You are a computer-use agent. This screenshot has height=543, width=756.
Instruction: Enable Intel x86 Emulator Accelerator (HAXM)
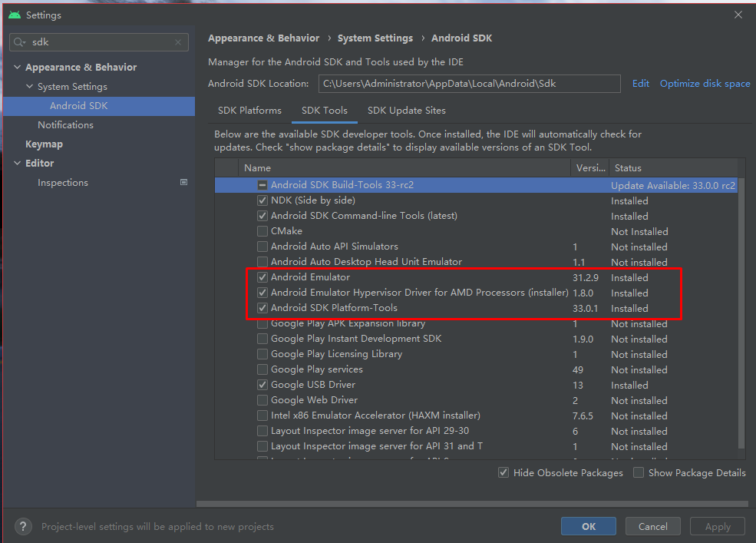[262, 416]
